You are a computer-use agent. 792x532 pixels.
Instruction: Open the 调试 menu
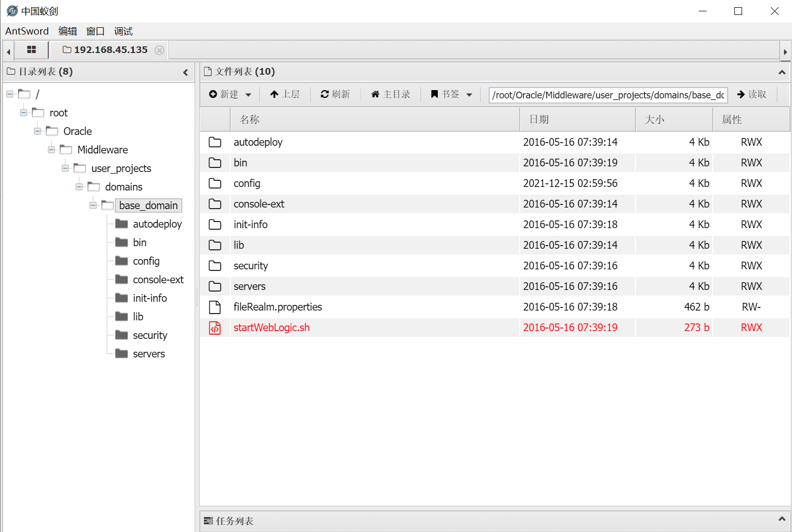point(123,31)
